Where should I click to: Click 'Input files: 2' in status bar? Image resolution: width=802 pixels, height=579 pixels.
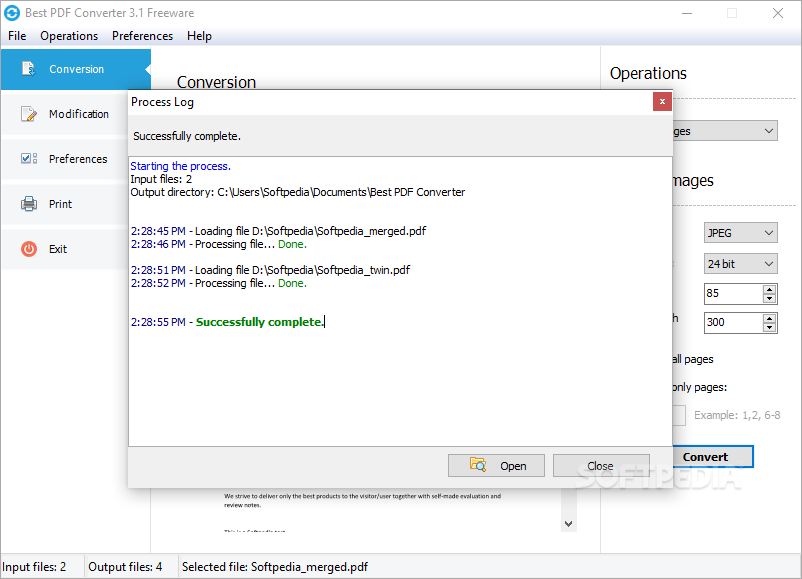(x=34, y=567)
